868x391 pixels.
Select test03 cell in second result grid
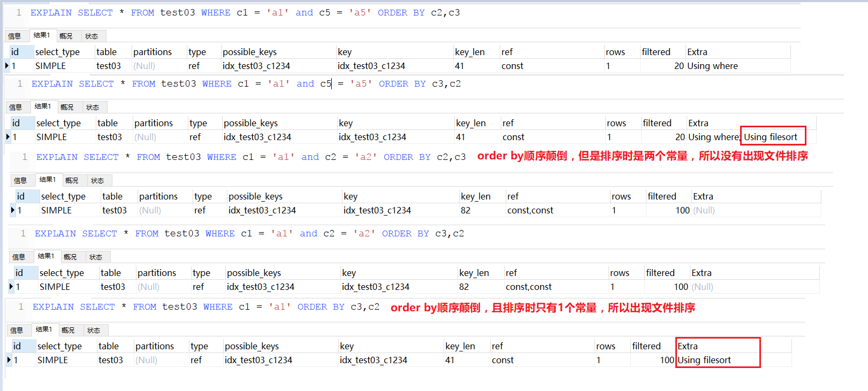[x=113, y=137]
